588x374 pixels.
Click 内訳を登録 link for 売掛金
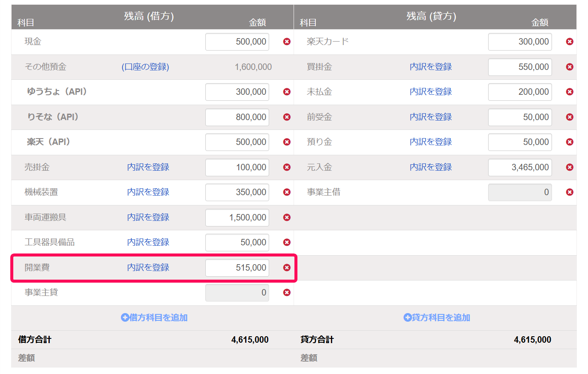click(148, 167)
